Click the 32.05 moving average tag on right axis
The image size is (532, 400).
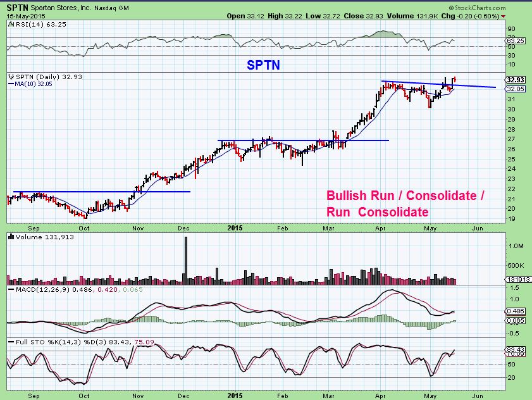(x=516, y=89)
